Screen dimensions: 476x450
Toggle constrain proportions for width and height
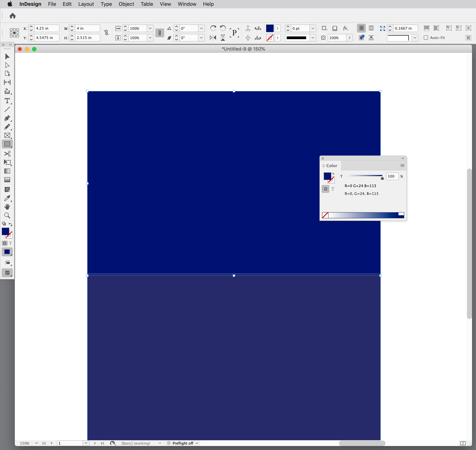[x=106, y=33]
